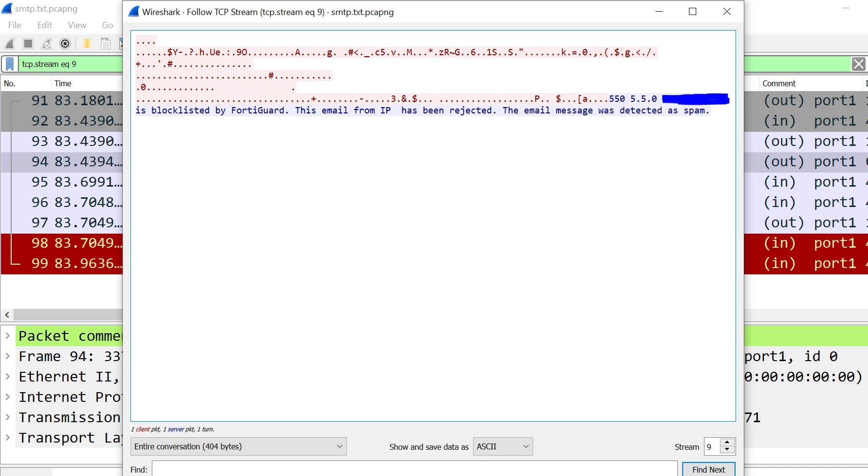Select packet number 92 row

coord(62,121)
